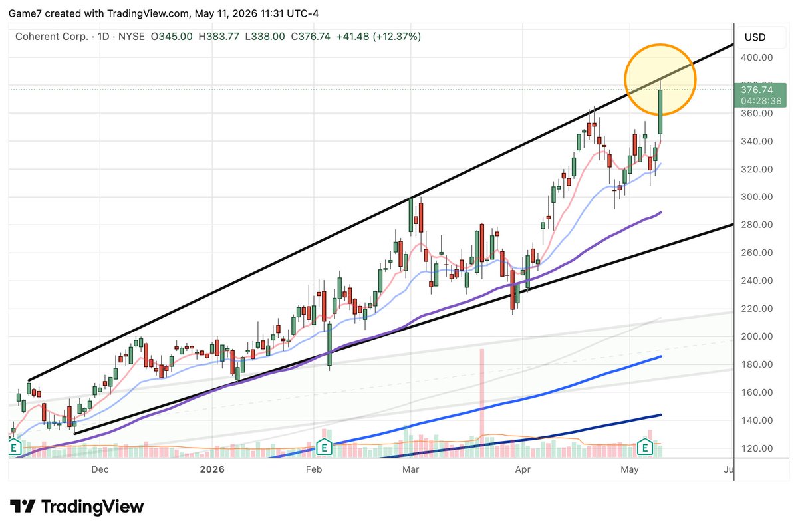Click the 320.00 price axis label
This screenshot has width=798, height=532.
coord(757,170)
